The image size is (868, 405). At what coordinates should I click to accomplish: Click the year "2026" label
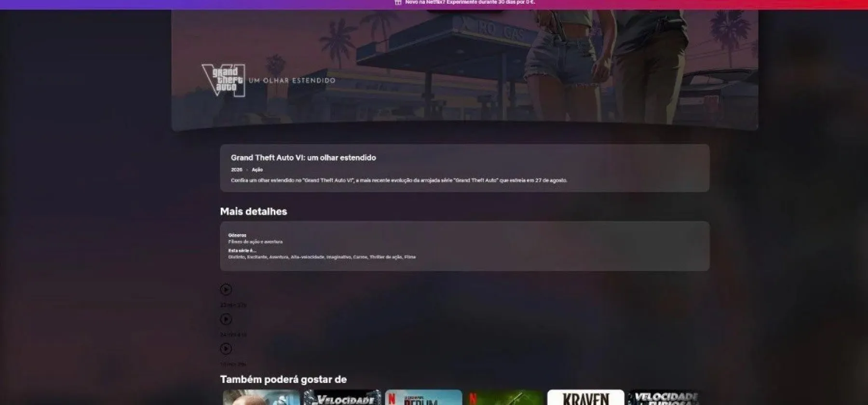[x=236, y=170]
